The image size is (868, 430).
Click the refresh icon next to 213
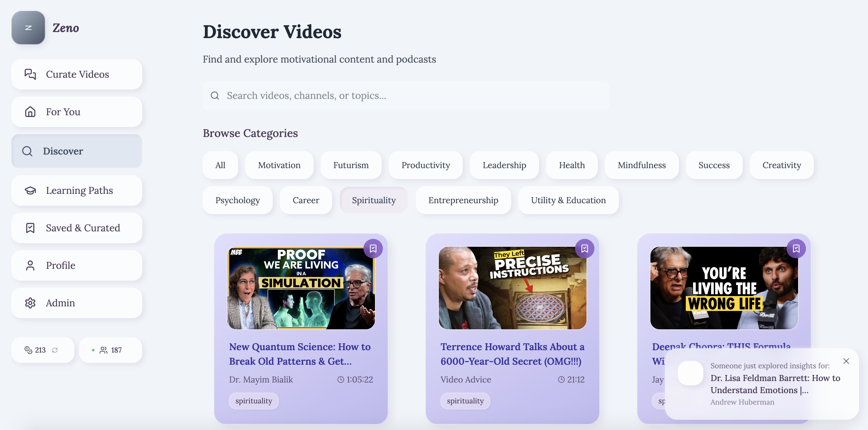click(x=54, y=350)
